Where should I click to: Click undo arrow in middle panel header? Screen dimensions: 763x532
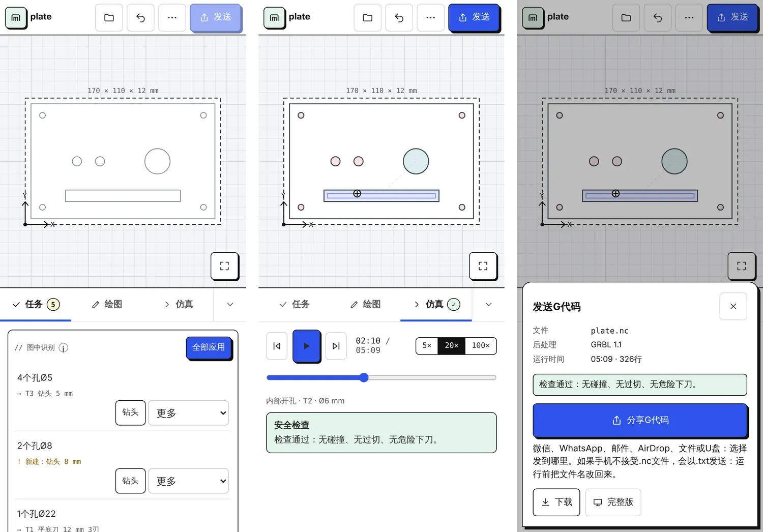coord(399,18)
